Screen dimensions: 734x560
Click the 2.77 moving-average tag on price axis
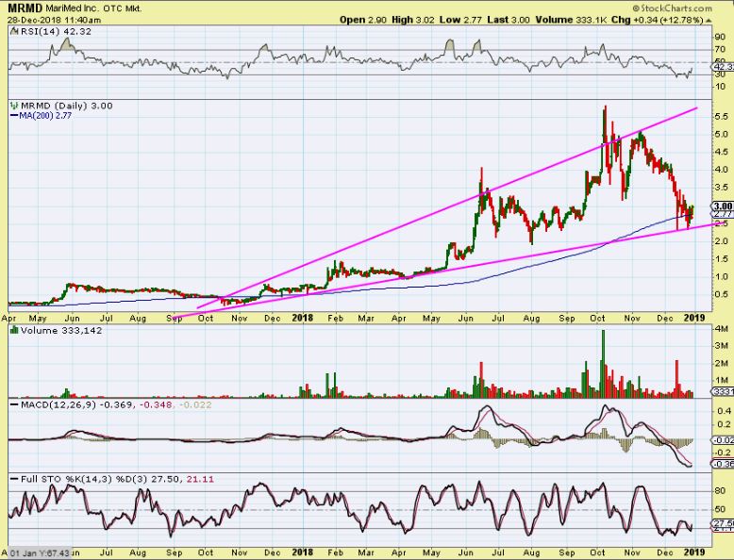pos(723,214)
